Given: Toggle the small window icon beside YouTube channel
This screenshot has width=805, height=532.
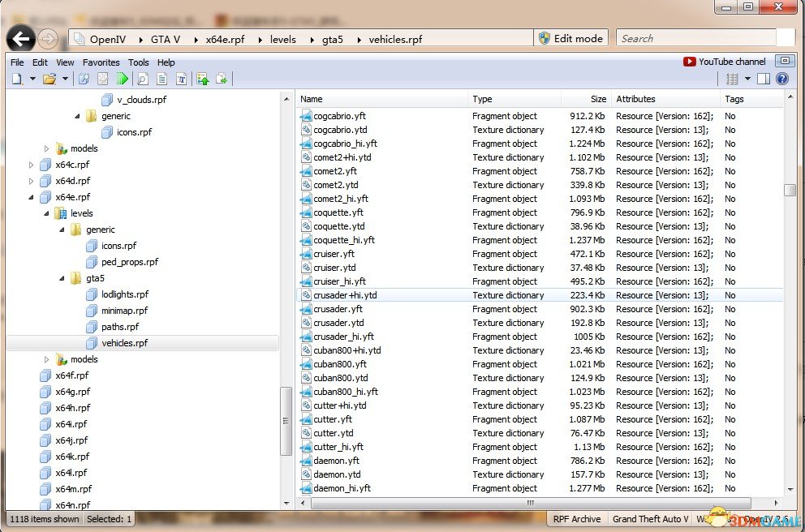Looking at the screenshot, I should click(785, 61).
